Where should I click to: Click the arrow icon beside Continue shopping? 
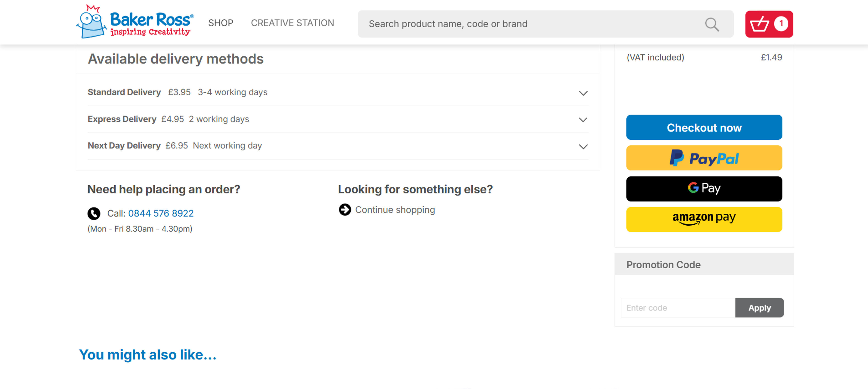click(345, 210)
